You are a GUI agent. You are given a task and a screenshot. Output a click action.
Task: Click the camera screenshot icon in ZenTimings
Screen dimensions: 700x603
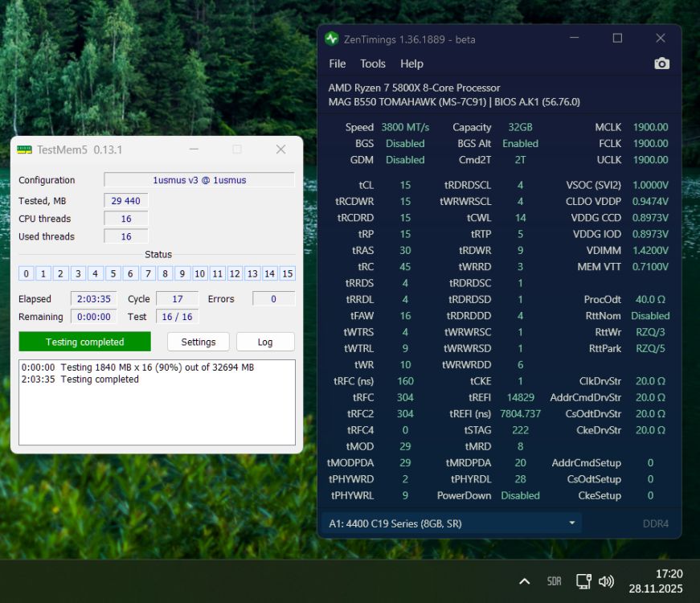point(661,63)
